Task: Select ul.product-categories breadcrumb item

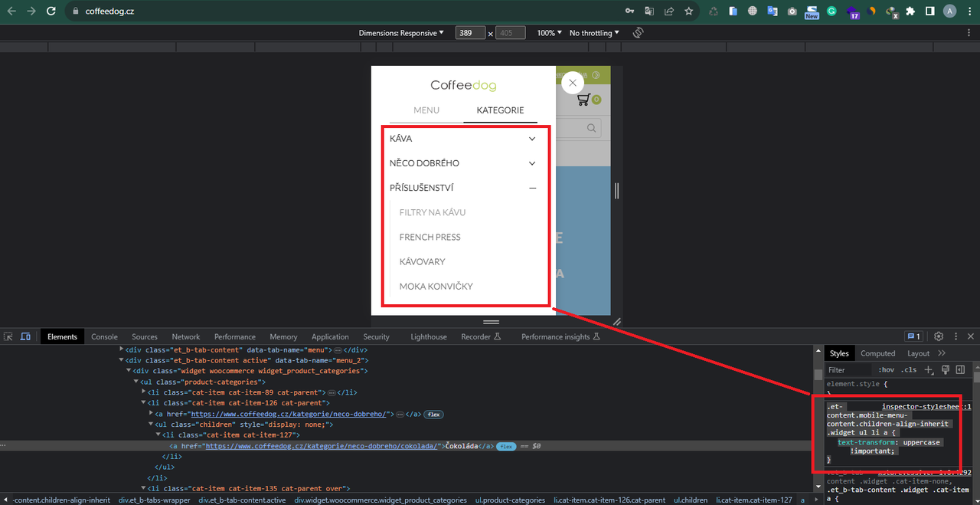Action: [511, 500]
